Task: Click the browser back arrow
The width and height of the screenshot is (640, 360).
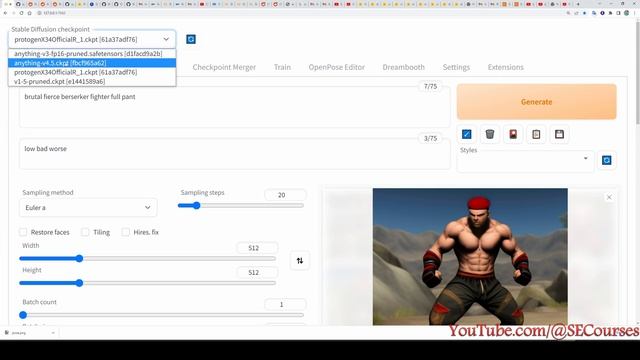Action: point(5,13)
